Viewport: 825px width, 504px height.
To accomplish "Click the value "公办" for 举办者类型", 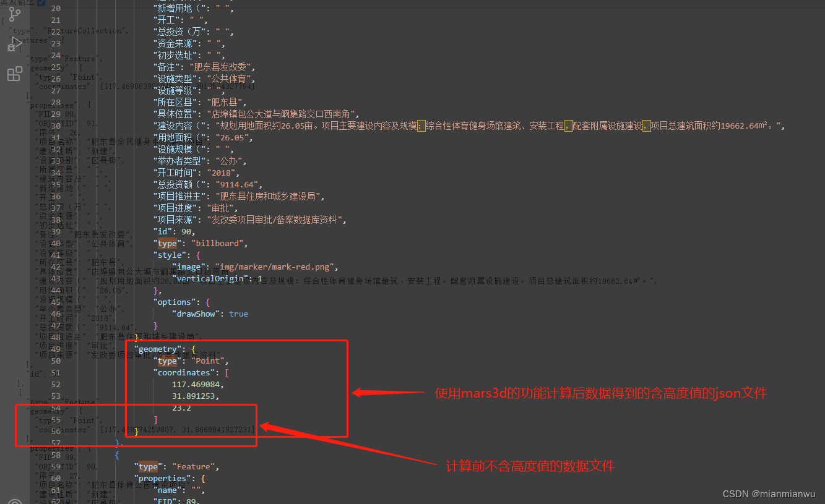I will tap(230, 161).
